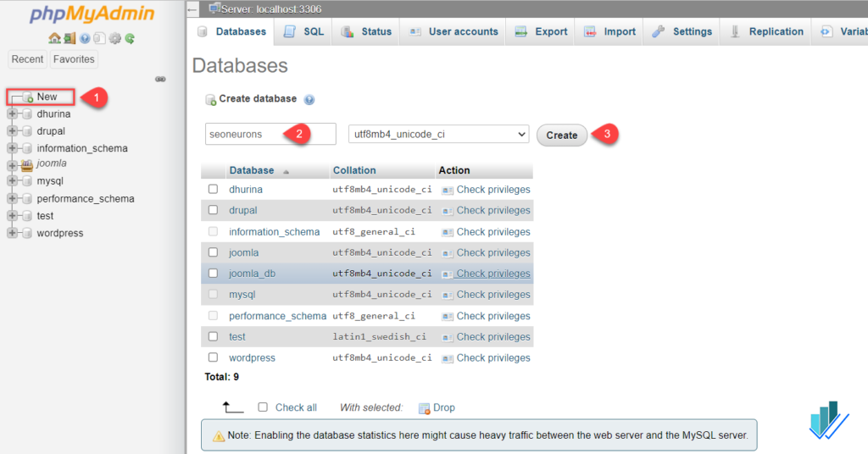Open the User accounts tab

coord(453,32)
